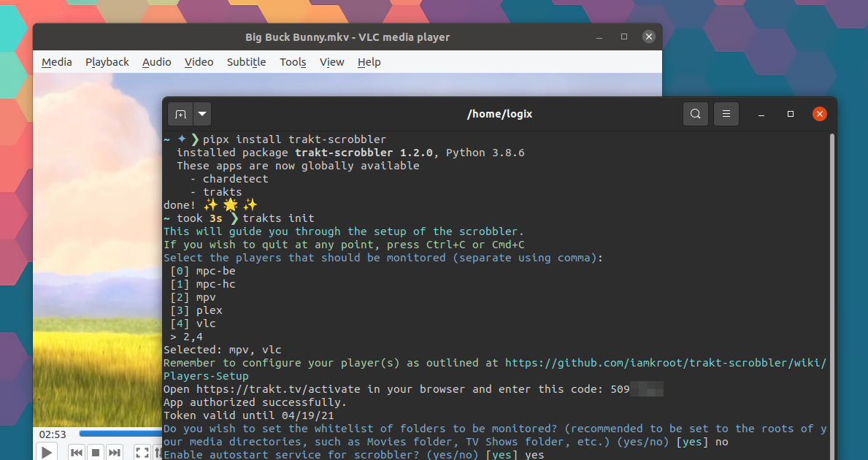The height and width of the screenshot is (460, 868).
Task: Open the Media menu in VLC
Action: tap(56, 62)
